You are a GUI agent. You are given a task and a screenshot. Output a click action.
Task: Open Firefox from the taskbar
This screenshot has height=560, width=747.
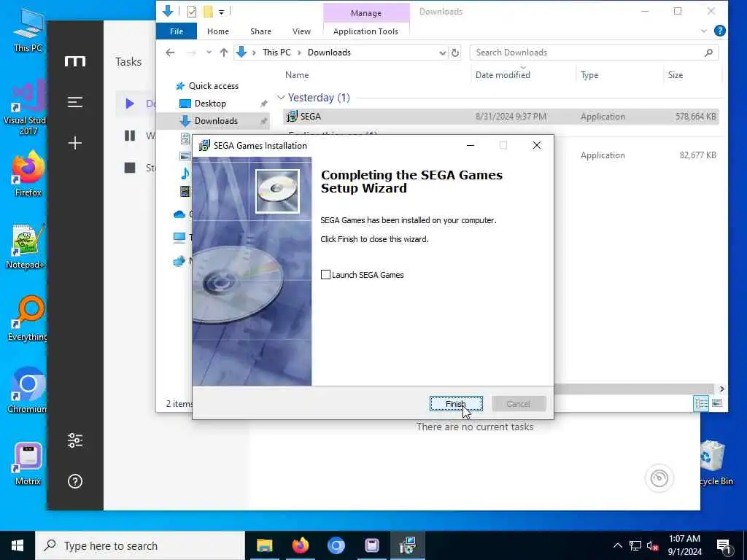coord(300,545)
